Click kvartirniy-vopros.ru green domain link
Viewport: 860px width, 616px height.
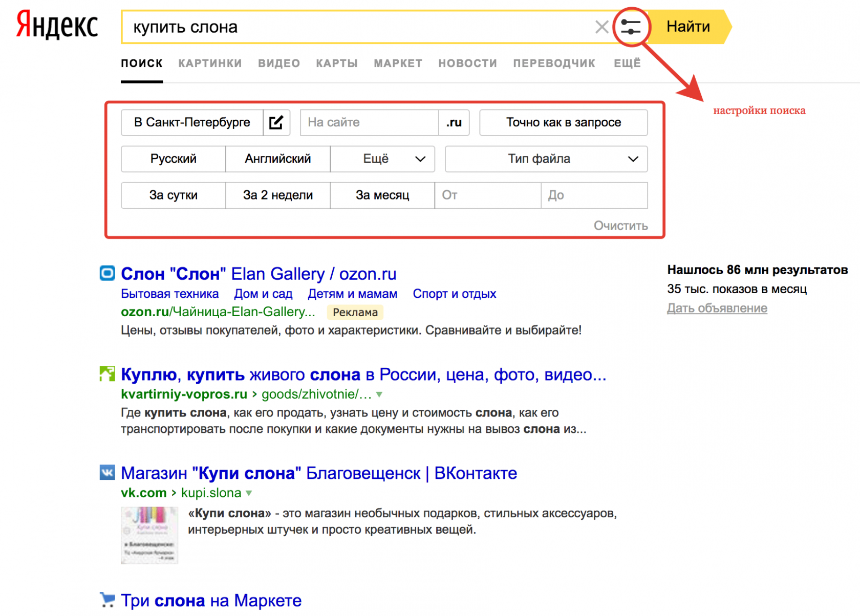click(184, 394)
